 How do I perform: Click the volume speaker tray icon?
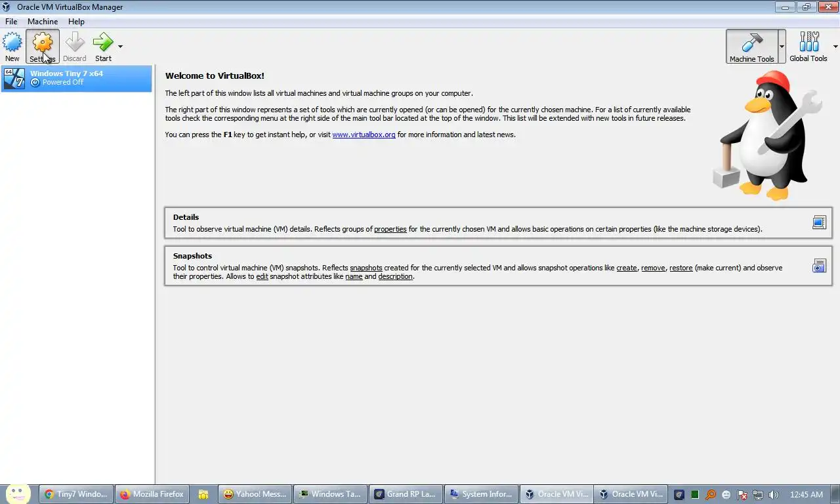click(773, 495)
